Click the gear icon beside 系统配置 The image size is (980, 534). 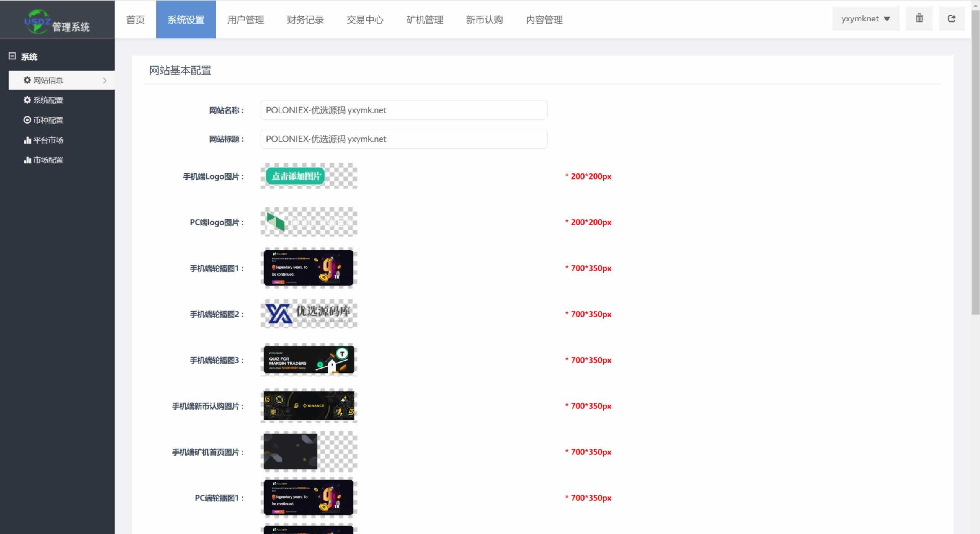pos(27,100)
